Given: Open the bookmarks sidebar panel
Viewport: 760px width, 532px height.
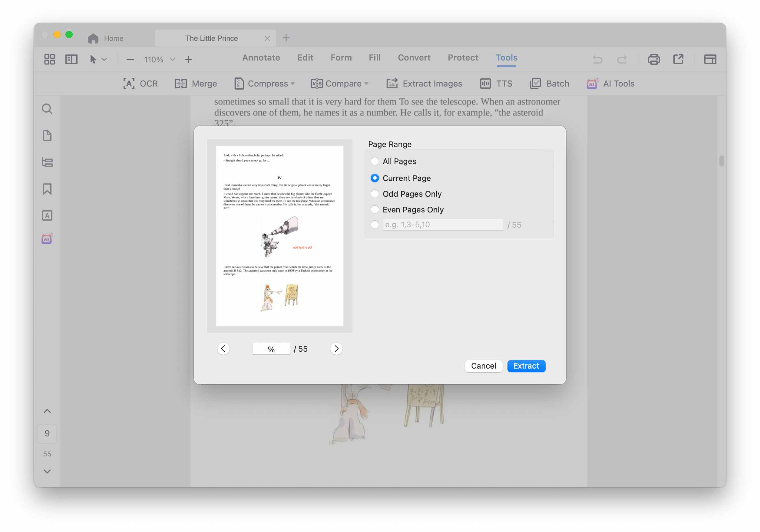Looking at the screenshot, I should coord(47,189).
